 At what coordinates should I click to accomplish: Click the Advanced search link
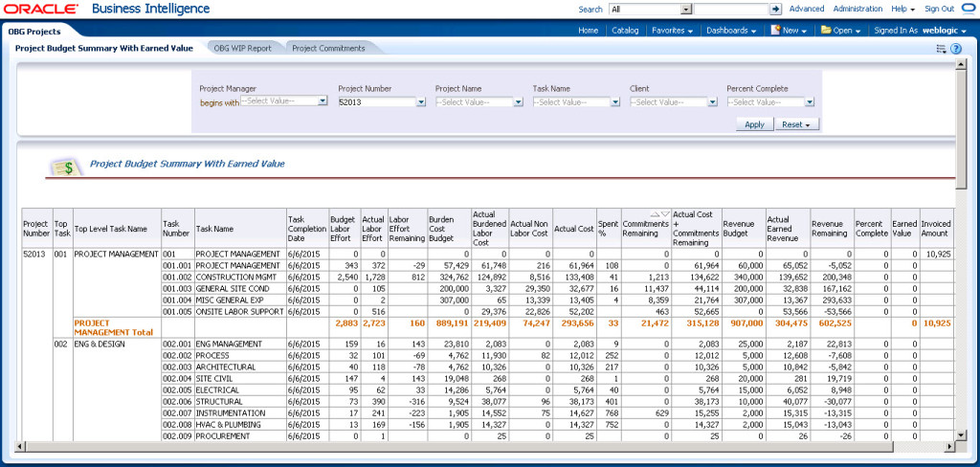tap(807, 10)
